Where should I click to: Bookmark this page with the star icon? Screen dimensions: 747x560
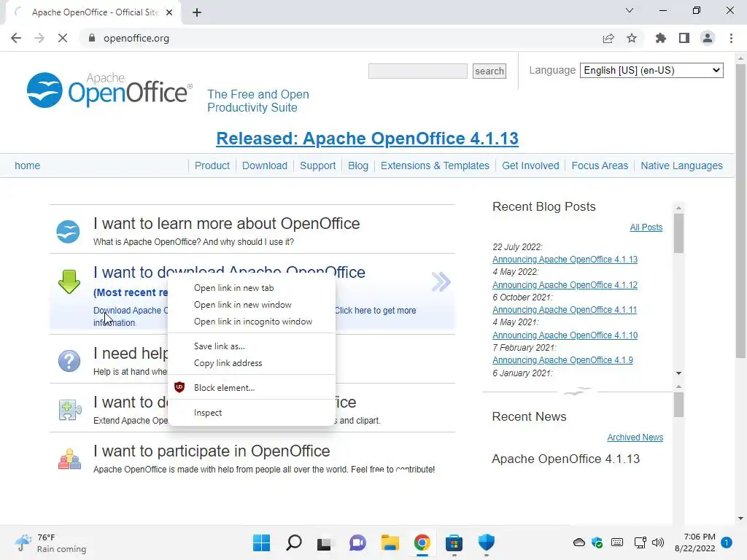click(x=632, y=38)
